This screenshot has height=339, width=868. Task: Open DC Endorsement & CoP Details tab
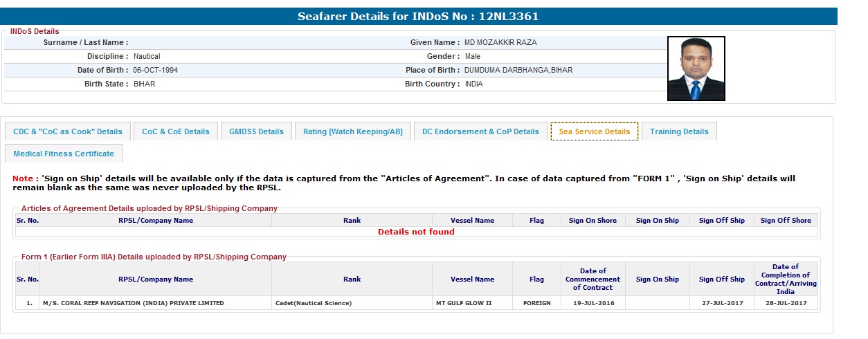click(x=480, y=131)
